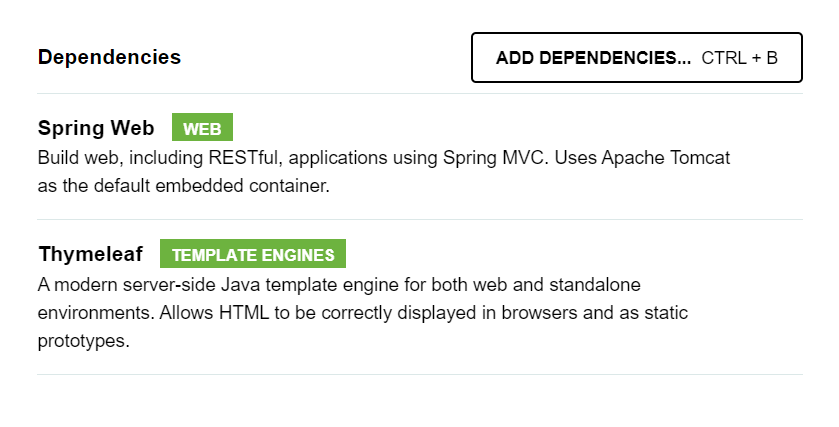Click the words Apache Tomcat
The image size is (839, 427).
[666, 158]
